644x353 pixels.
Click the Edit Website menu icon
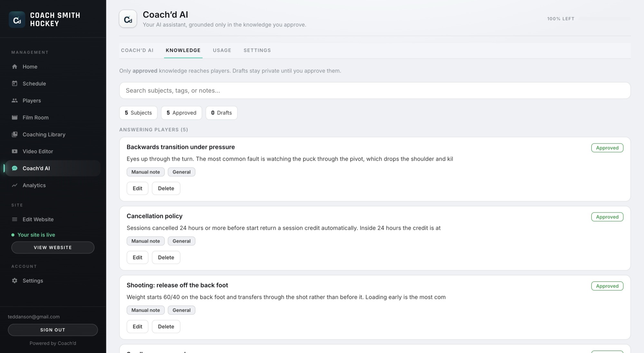pos(14,219)
